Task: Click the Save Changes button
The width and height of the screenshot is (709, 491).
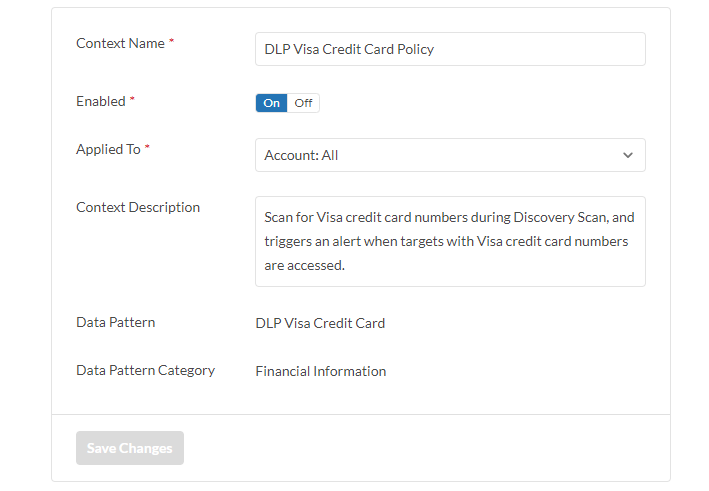Action: pyautogui.click(x=130, y=448)
